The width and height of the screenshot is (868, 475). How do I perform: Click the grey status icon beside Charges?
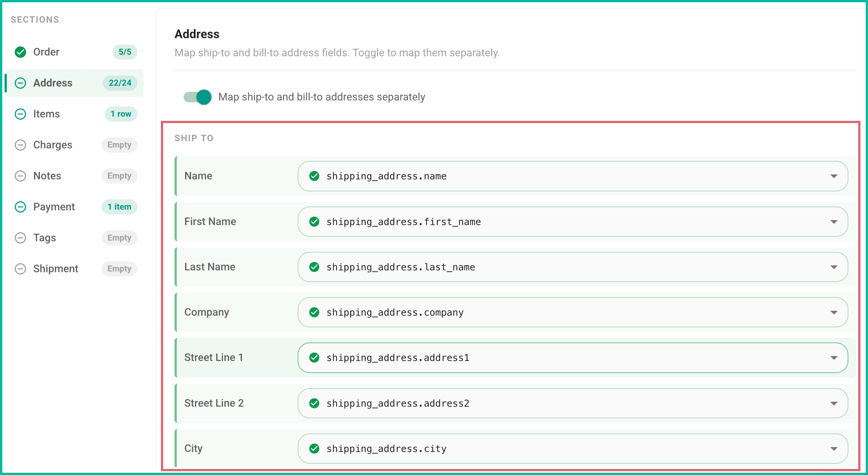20,145
